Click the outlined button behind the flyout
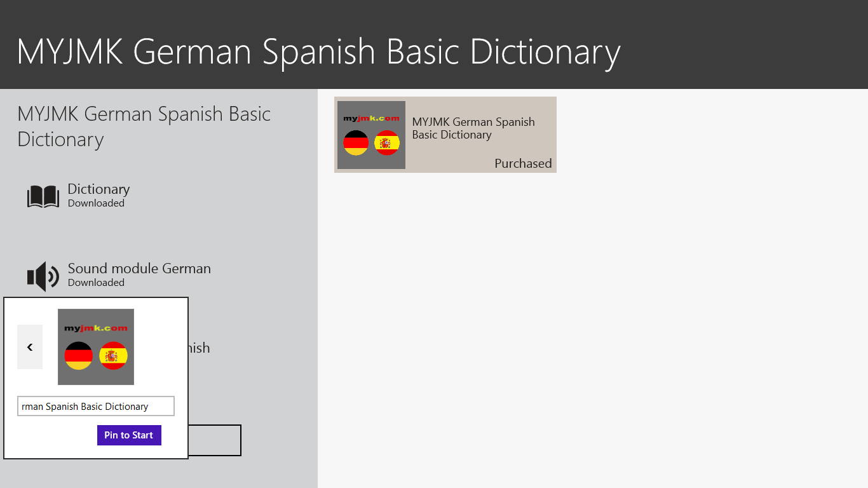The image size is (868, 488). 215,440
